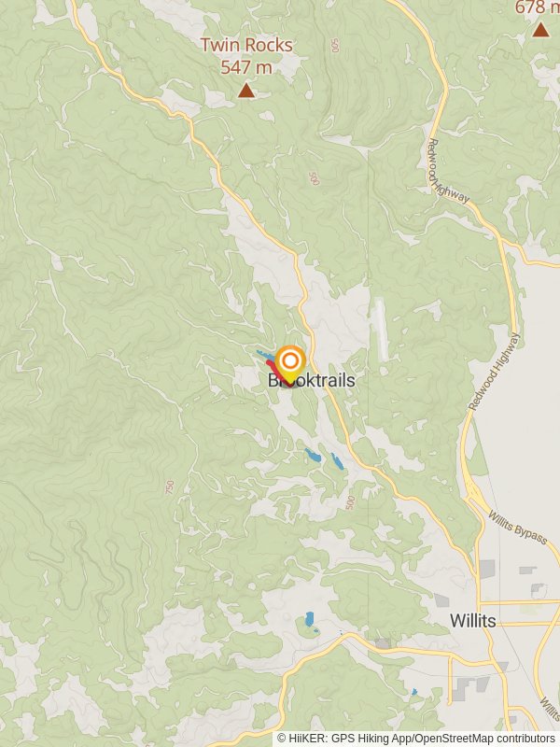The image size is (560, 747).
Task: Click the tiny blue pond at bottom right
Action: tap(413, 692)
